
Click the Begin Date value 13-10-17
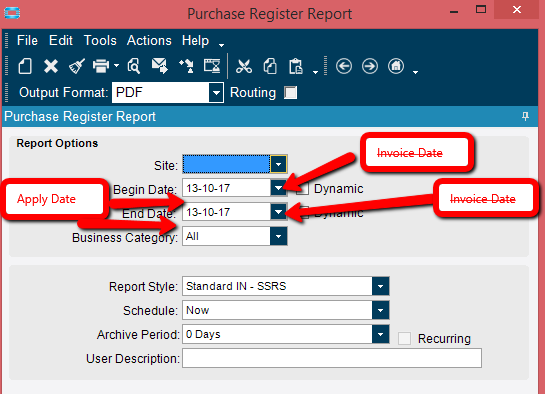[x=208, y=188]
